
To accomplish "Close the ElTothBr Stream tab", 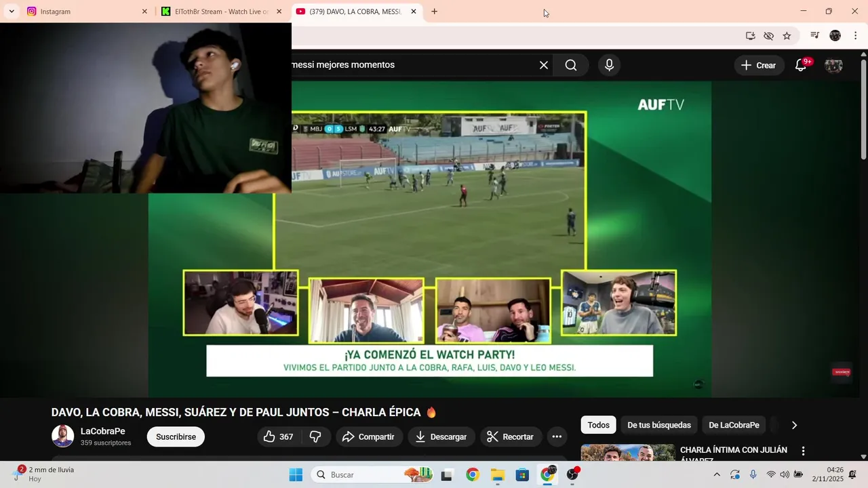I will (x=279, y=12).
